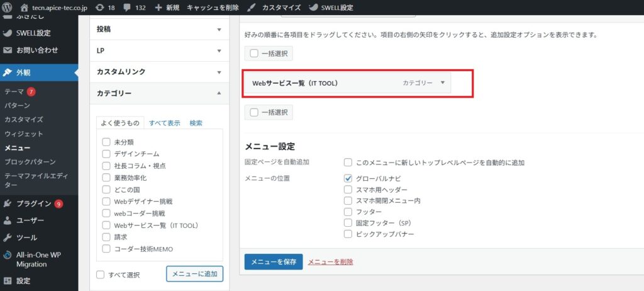Viewport: 644px width, 291px height.
Task: Open ブロックパターン submenu item
Action: pyautogui.click(x=30, y=162)
